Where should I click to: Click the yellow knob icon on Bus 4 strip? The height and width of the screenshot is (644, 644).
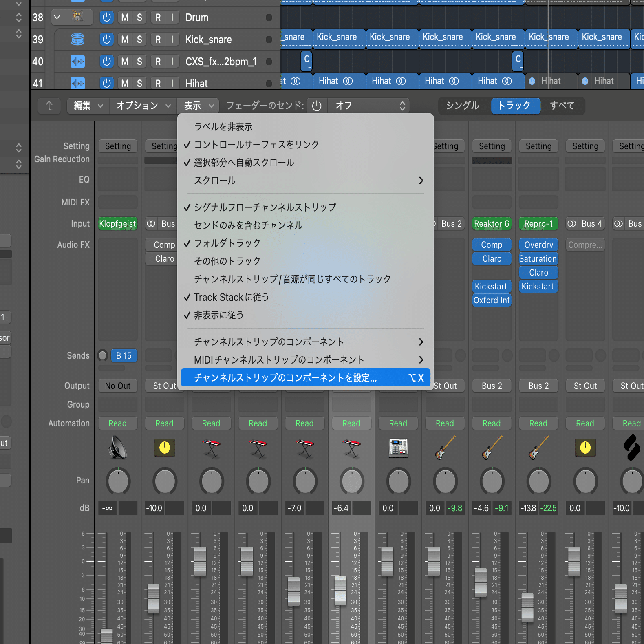pyautogui.click(x=585, y=447)
